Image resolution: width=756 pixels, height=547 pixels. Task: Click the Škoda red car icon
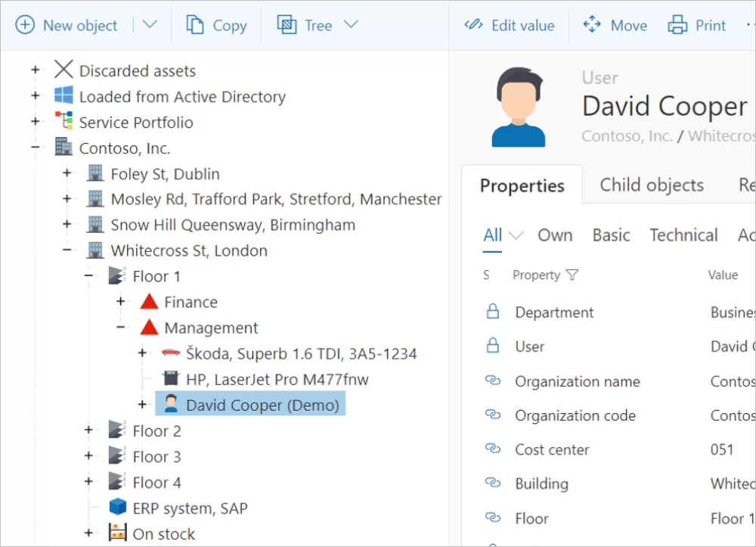(170, 353)
